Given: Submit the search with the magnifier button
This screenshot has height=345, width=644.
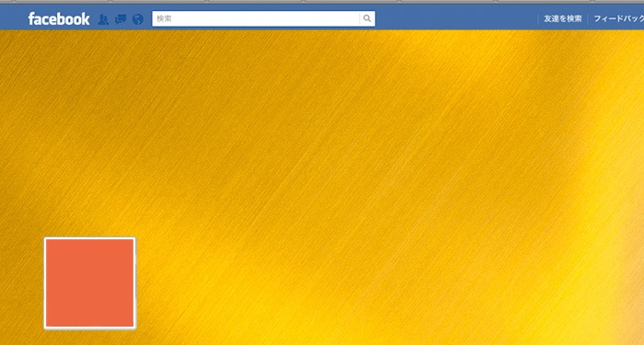Looking at the screenshot, I should (367, 18).
